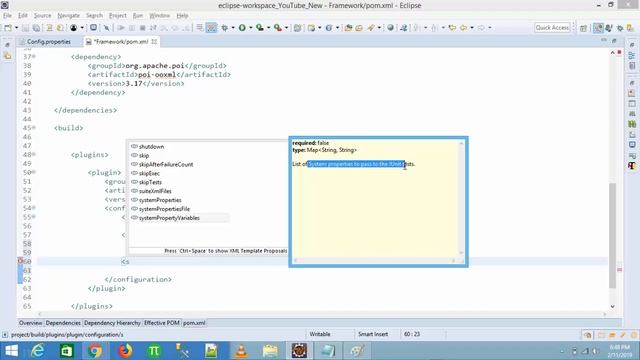Click the Quick Access search field
640x360 pixels.
[x=552, y=27]
